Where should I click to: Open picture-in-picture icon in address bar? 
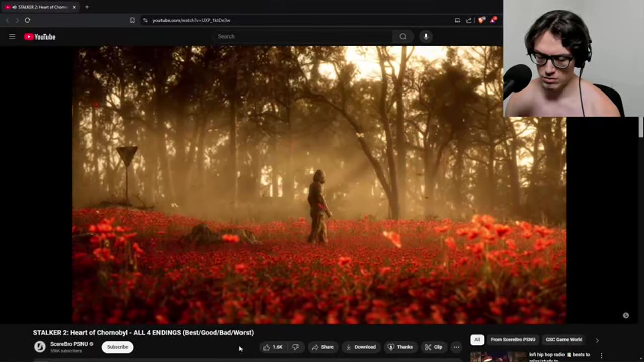[457, 20]
